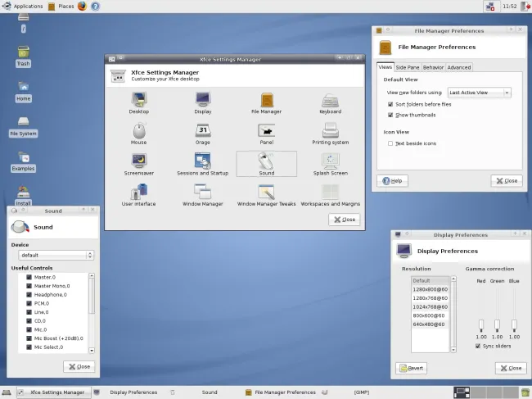Click the workspace switcher in bottom panel
This screenshot has height=399, width=532.
point(486,392)
